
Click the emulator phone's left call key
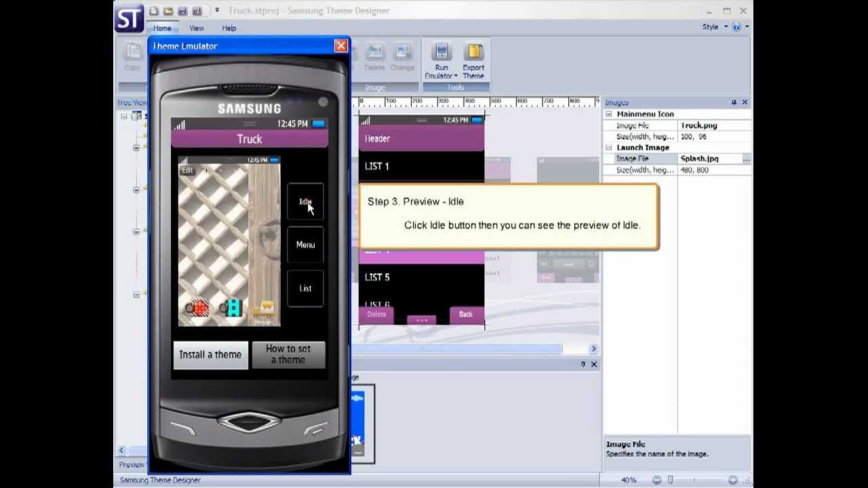182,428
